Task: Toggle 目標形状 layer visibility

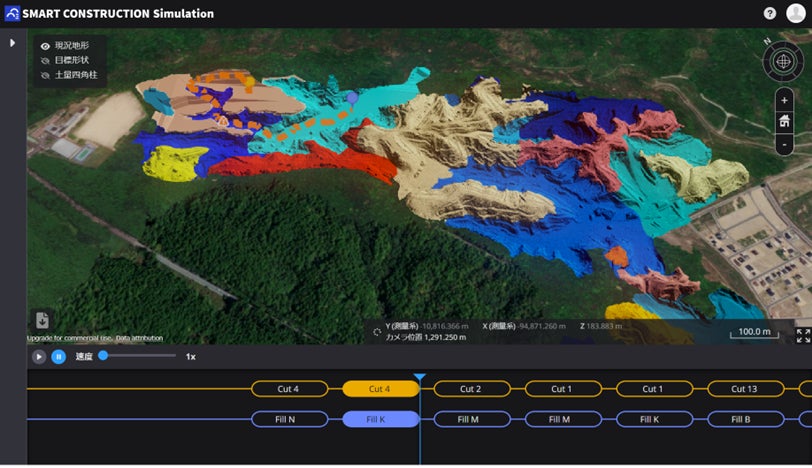Action: click(45, 61)
